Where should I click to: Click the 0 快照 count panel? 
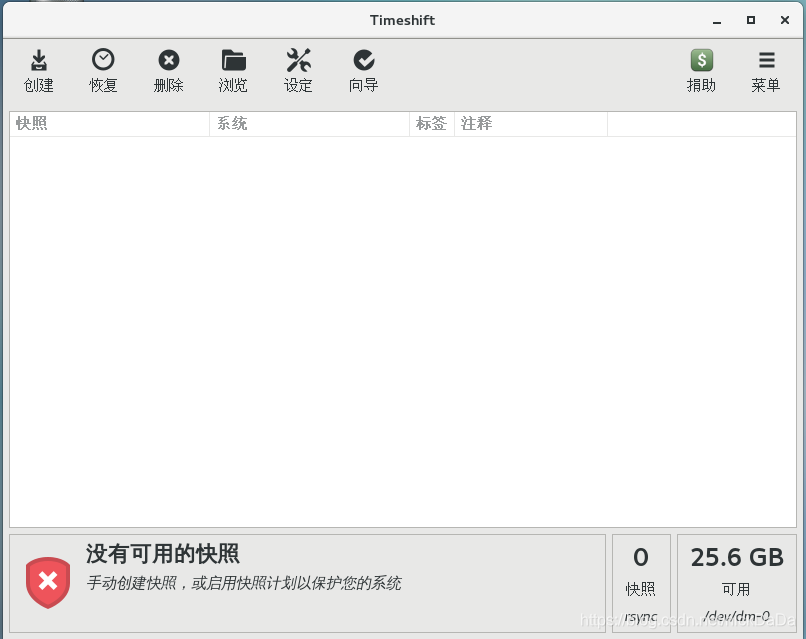click(x=641, y=583)
